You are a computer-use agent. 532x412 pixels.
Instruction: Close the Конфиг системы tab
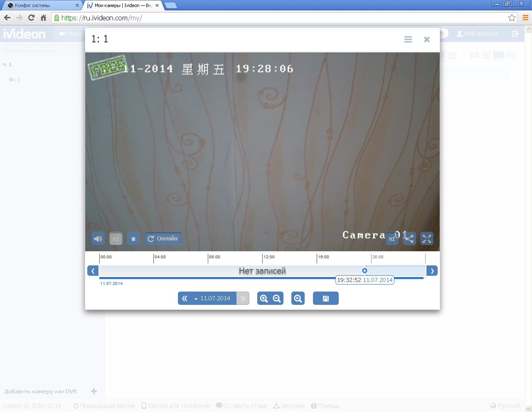point(77,5)
